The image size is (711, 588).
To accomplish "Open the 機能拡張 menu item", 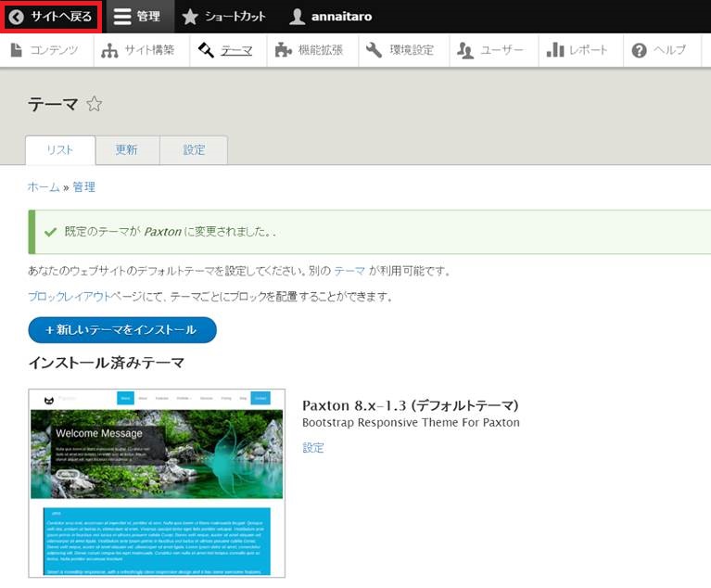I will tap(313, 50).
